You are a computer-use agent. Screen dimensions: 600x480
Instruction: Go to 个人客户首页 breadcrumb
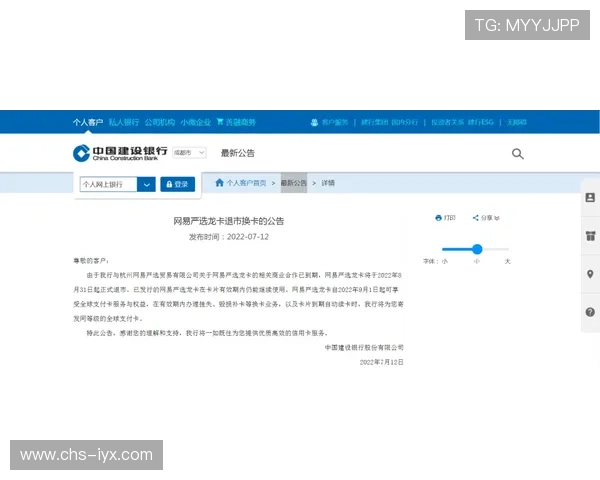(246, 183)
